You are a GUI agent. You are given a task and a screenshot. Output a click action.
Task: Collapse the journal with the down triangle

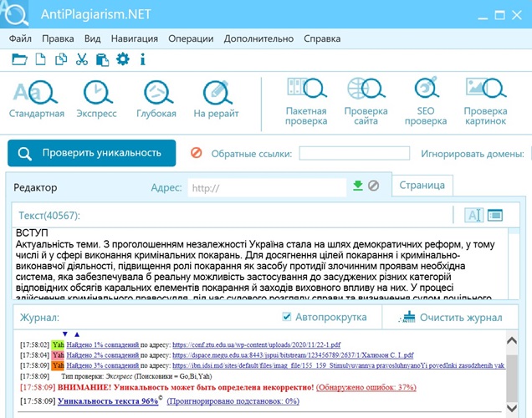pos(65,334)
